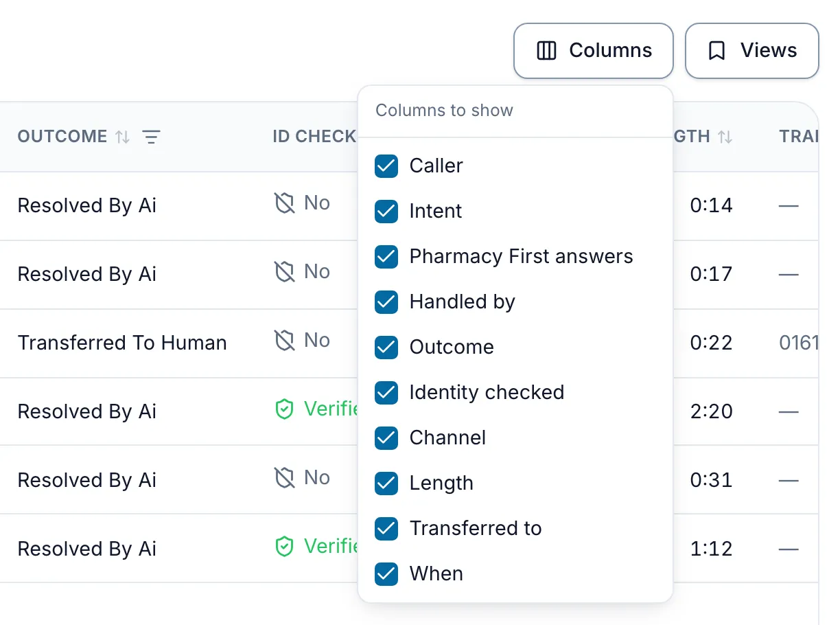Click the 2:20 length value

click(712, 411)
